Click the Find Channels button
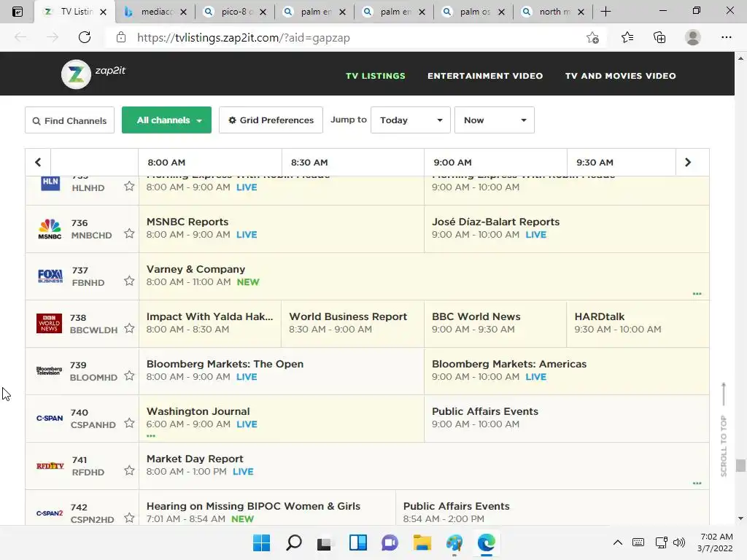 [69, 120]
